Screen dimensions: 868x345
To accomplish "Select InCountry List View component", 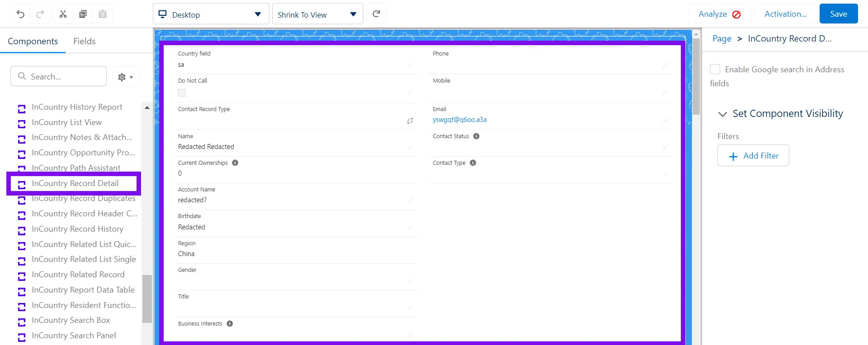I will click(66, 122).
